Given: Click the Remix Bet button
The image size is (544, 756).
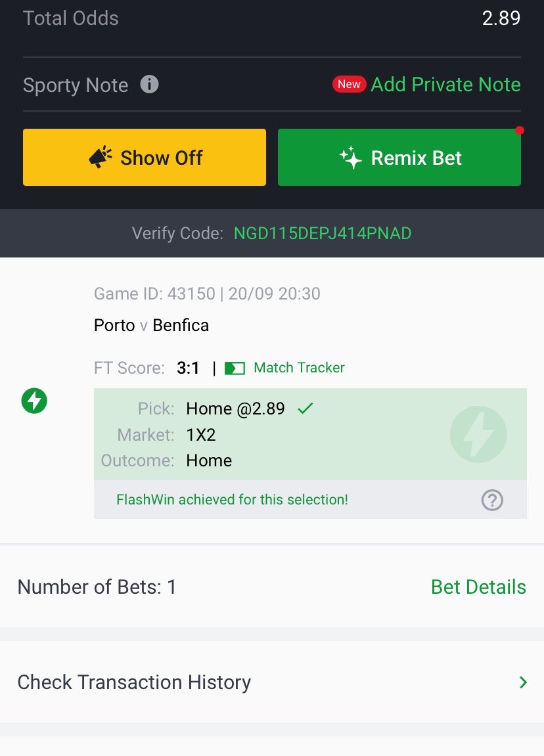Looking at the screenshot, I should tap(399, 157).
